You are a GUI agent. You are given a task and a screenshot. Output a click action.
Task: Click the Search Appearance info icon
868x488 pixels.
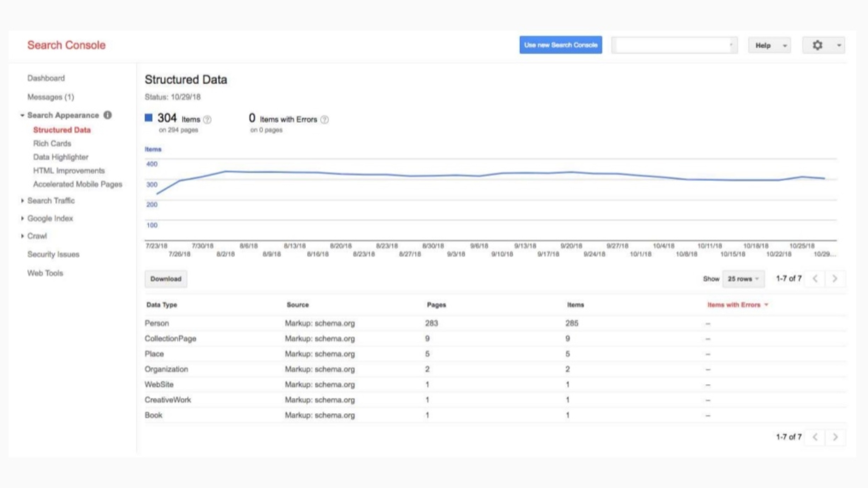coord(108,115)
